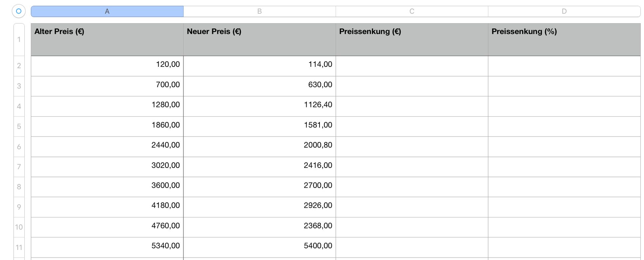Select the cell containing 1126,40
Image resolution: width=644 pixels, height=260 pixels.
[260, 106]
